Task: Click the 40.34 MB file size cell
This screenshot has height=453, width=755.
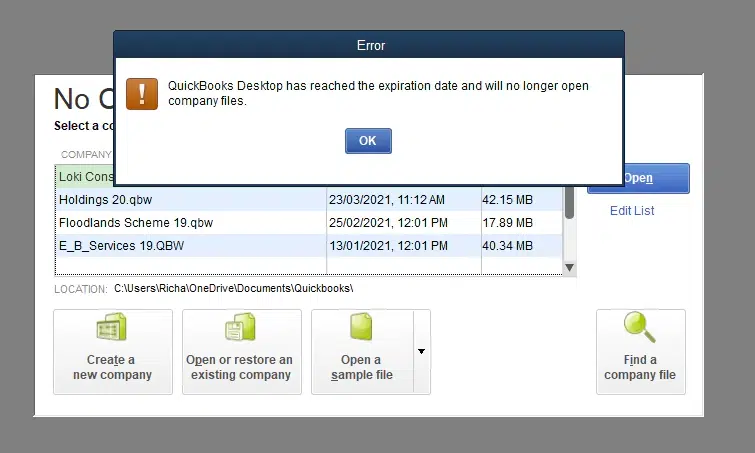Action: pyautogui.click(x=508, y=246)
